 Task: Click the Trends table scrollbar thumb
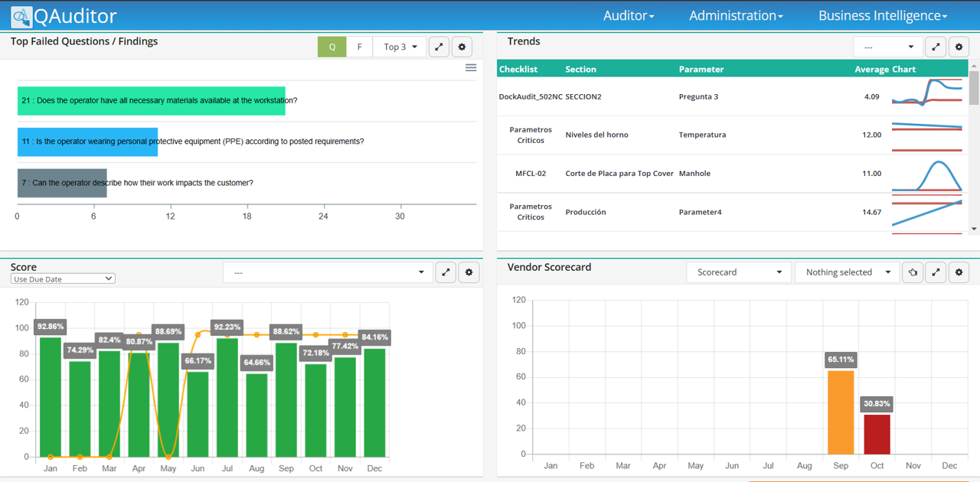(x=974, y=88)
